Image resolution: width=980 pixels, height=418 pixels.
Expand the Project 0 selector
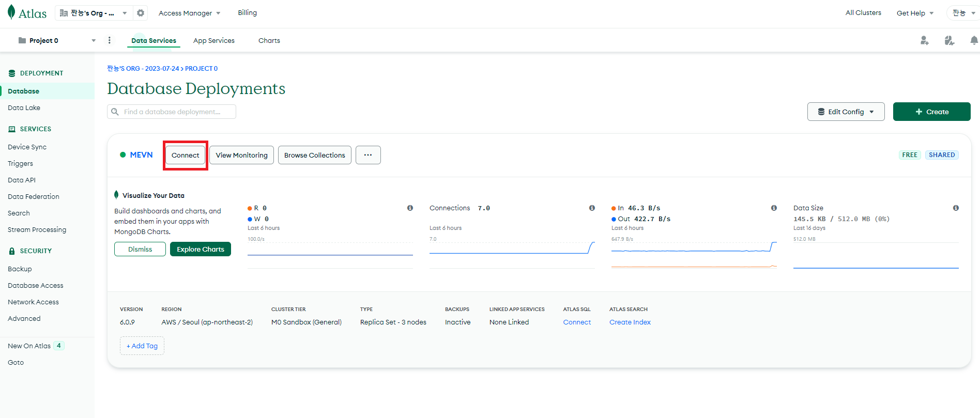94,40
